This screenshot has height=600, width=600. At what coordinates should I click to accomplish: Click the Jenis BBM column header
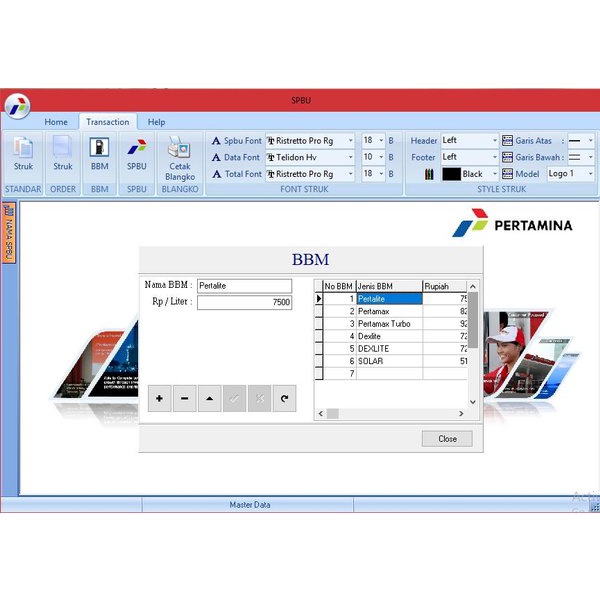tap(389, 286)
